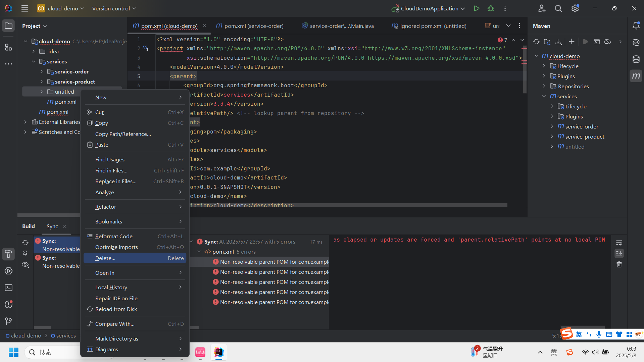The width and height of the screenshot is (644, 362).
Task: Expand External Libraries node
Action: tap(26, 122)
